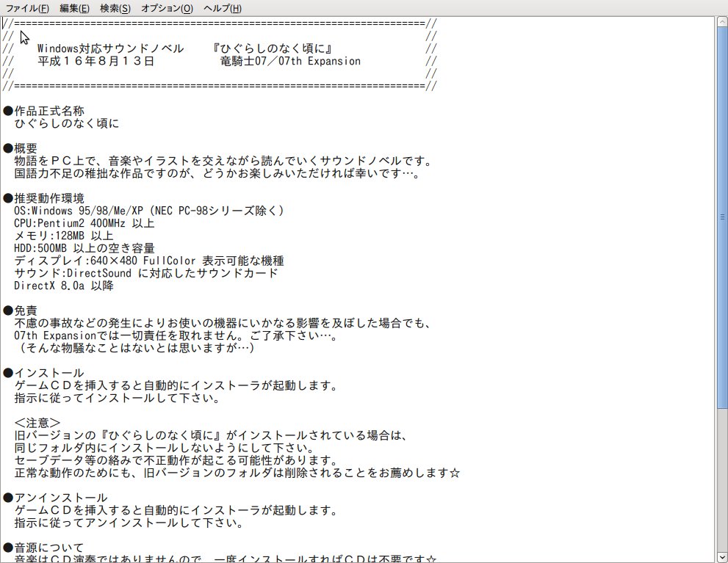Click the DirectX 8.0a 以降 line

coord(64,286)
